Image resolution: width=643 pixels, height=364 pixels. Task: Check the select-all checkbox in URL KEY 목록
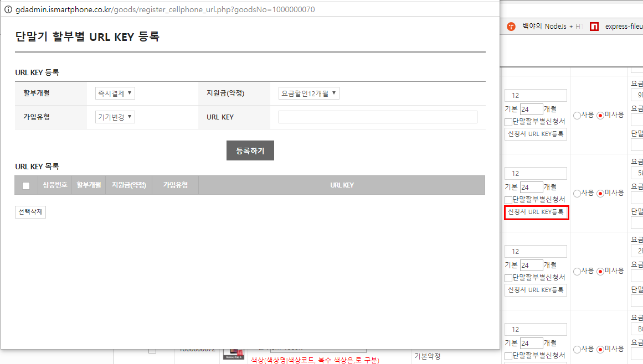26,185
